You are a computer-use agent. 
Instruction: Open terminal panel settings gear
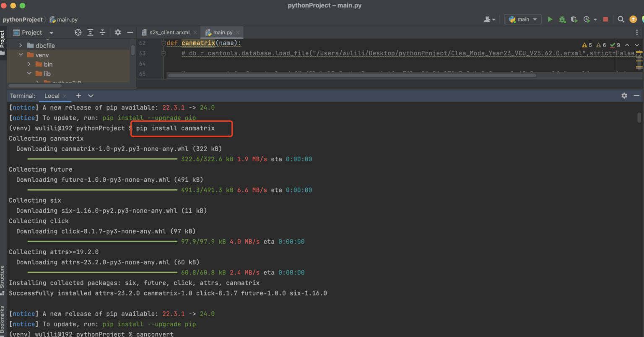(624, 96)
